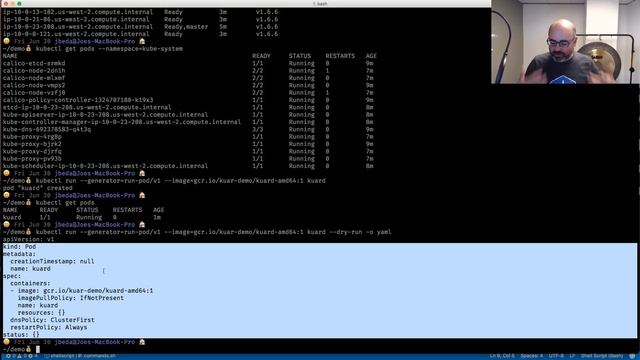The width and height of the screenshot is (640, 360).
Task: Click the 'apiVersion: v1' output line
Action: 28,240
